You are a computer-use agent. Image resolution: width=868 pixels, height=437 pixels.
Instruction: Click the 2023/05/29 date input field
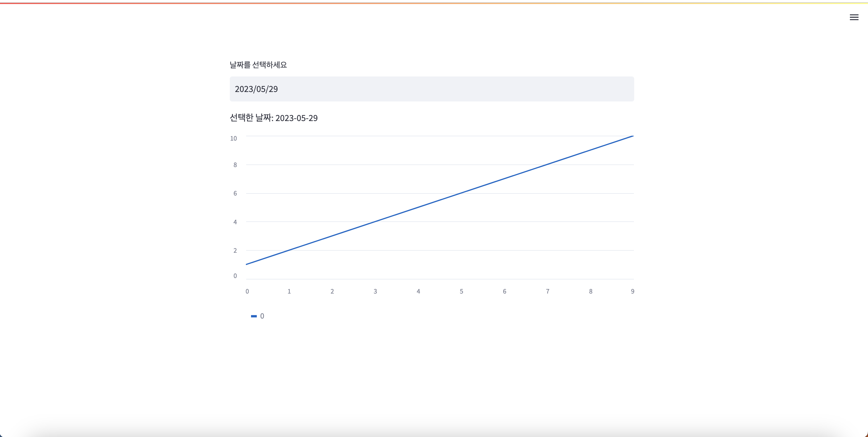point(432,89)
